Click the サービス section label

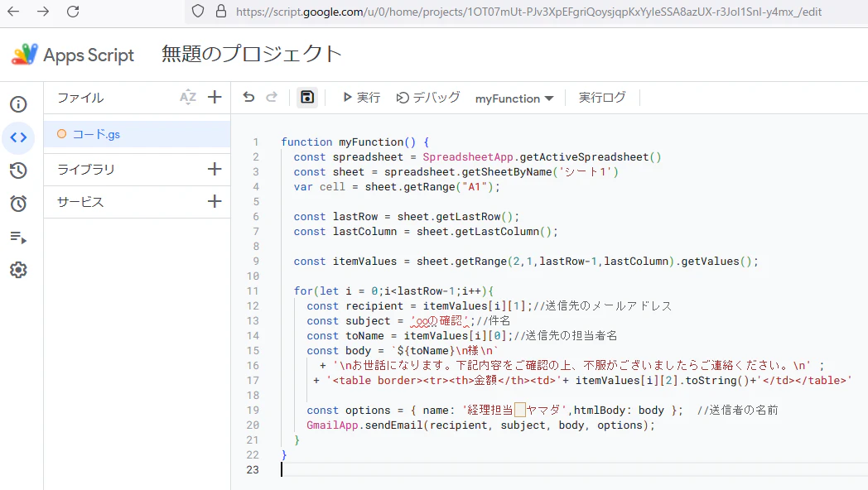[80, 202]
